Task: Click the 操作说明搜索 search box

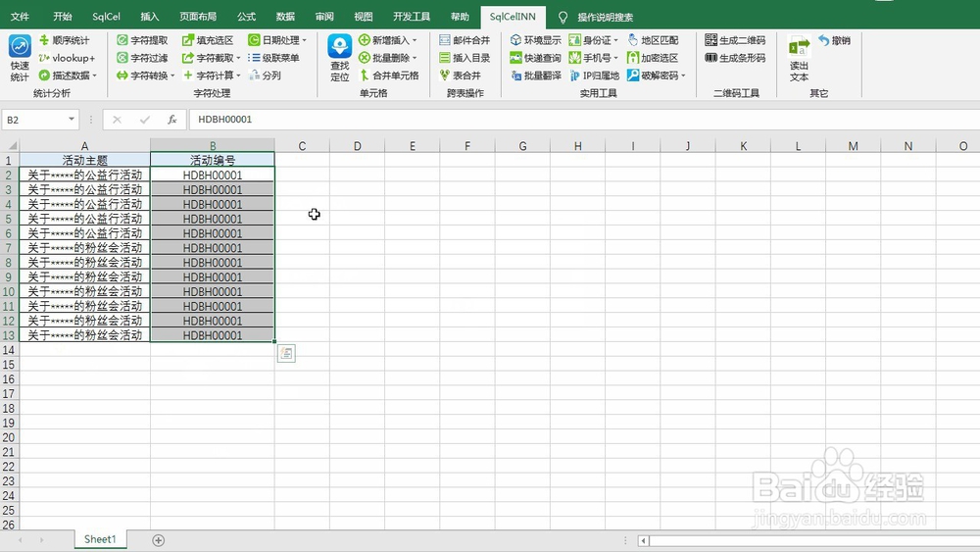Action: click(x=605, y=17)
